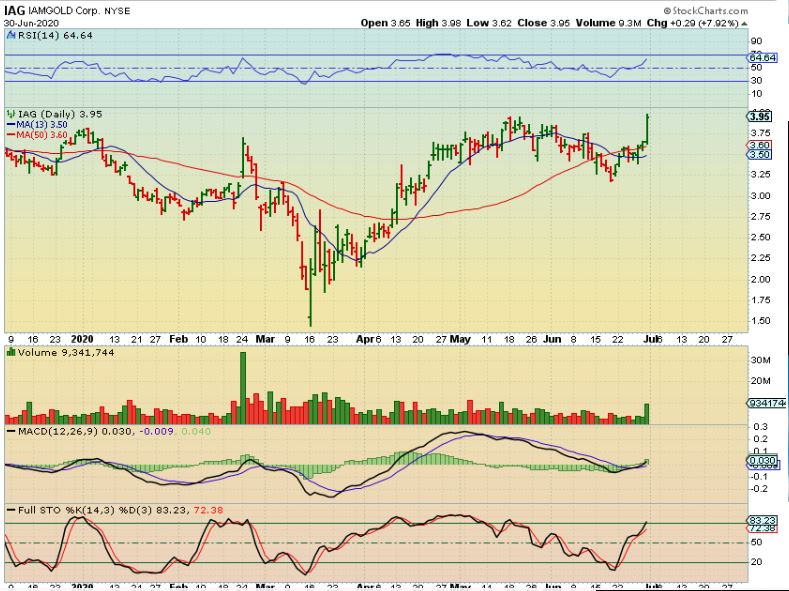
Task: Click the blue 3.50 MA price tag
Action: coord(758,155)
